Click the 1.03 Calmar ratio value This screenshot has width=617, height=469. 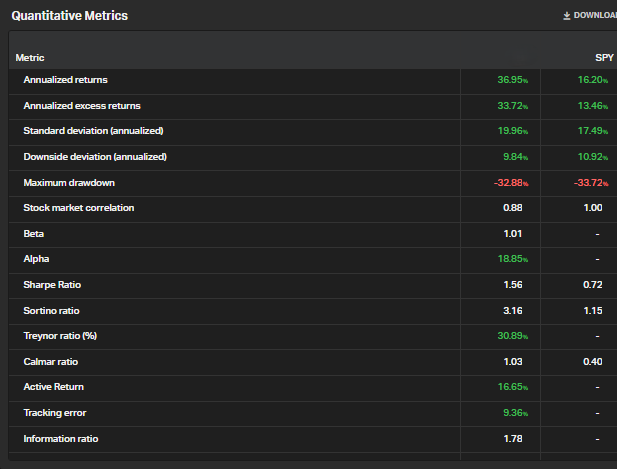click(513, 362)
